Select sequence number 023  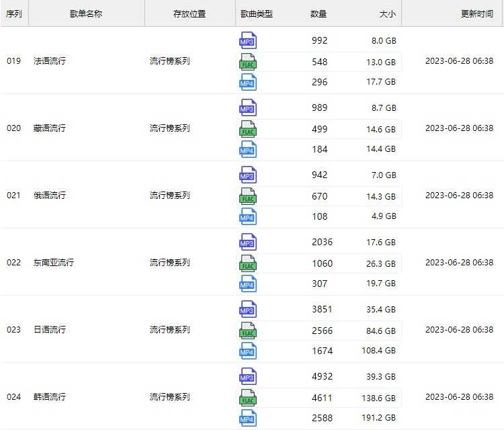click(14, 329)
